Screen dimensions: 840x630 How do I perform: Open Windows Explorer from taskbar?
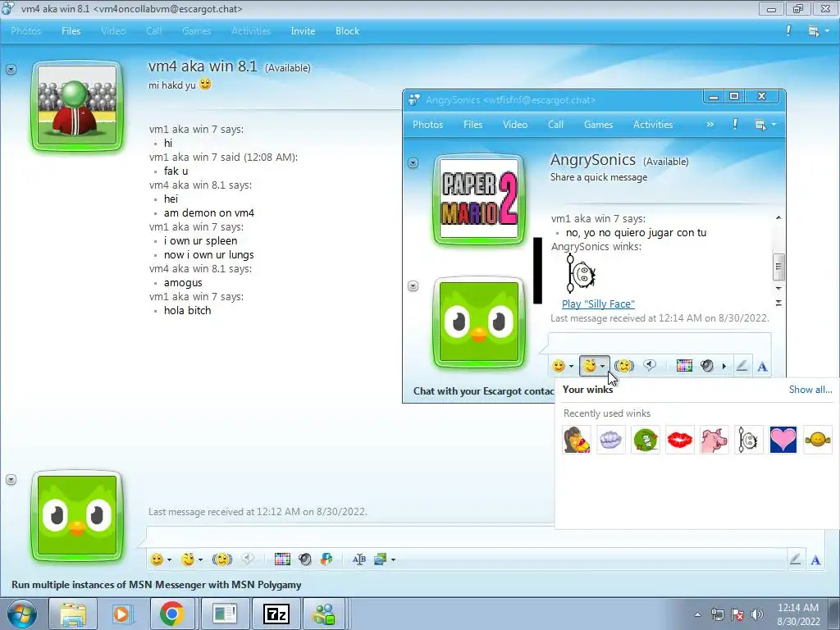pos(73,614)
